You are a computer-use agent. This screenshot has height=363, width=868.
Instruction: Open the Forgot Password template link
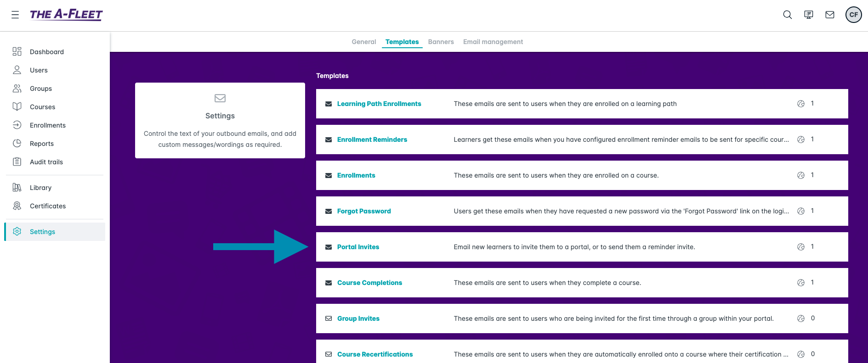pyautogui.click(x=363, y=211)
